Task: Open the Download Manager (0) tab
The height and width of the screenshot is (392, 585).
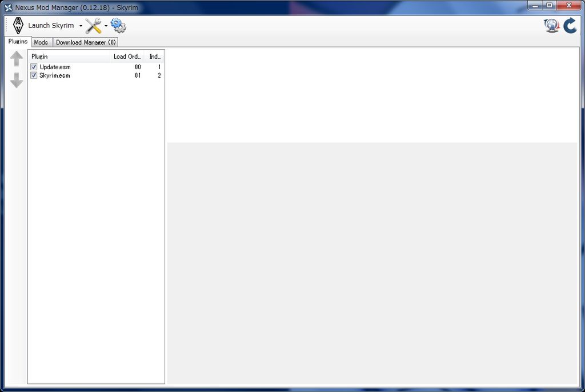Action: tap(86, 42)
